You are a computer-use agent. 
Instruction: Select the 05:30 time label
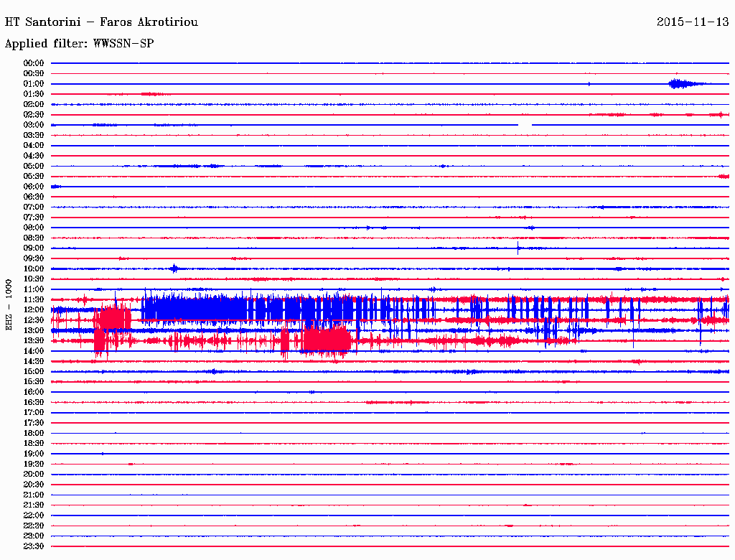(33, 176)
